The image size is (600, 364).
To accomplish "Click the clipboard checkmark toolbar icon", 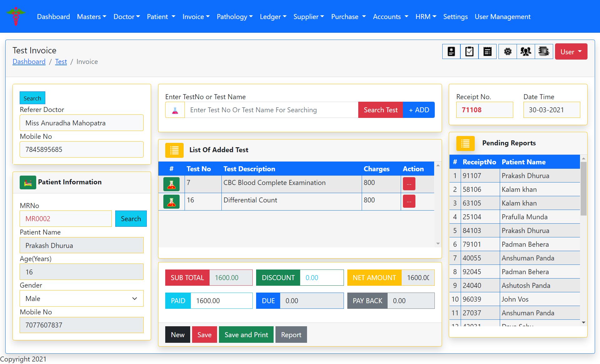I will (x=469, y=51).
